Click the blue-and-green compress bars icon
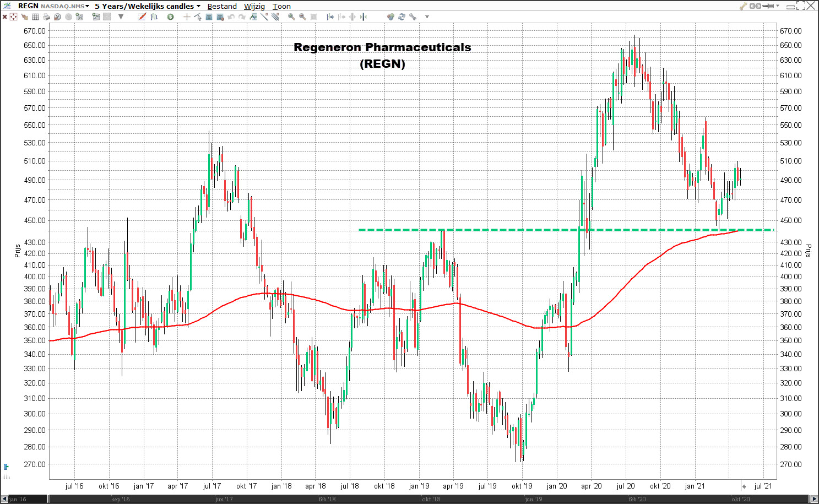 pyautogui.click(x=364, y=17)
